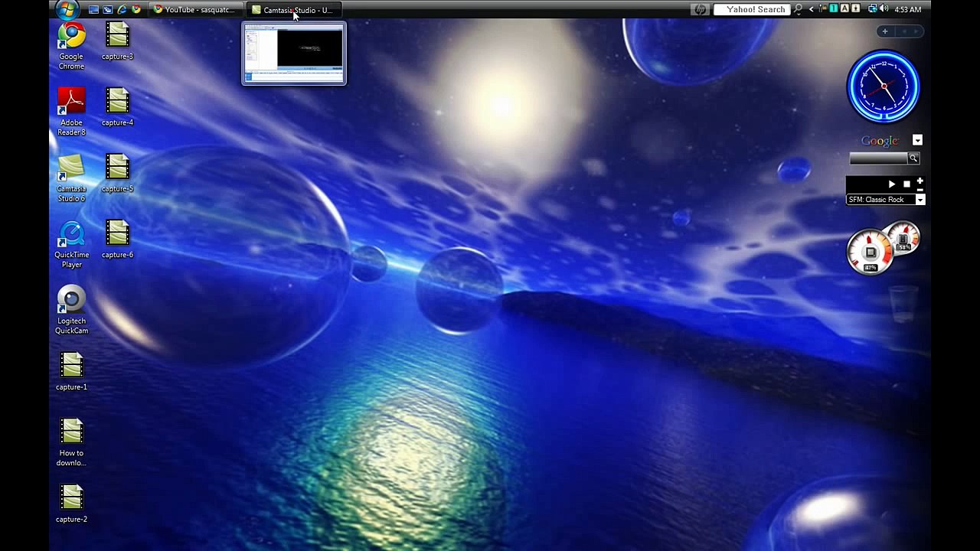Open Google Chrome desktop shortcut
This screenshot has height=551, width=980.
point(71,46)
